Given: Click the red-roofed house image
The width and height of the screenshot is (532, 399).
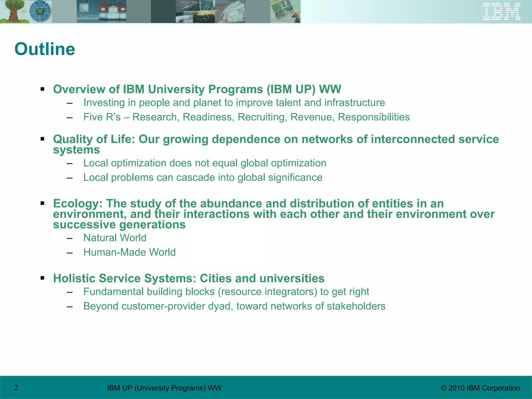Looking at the screenshot, I should 112,11.
